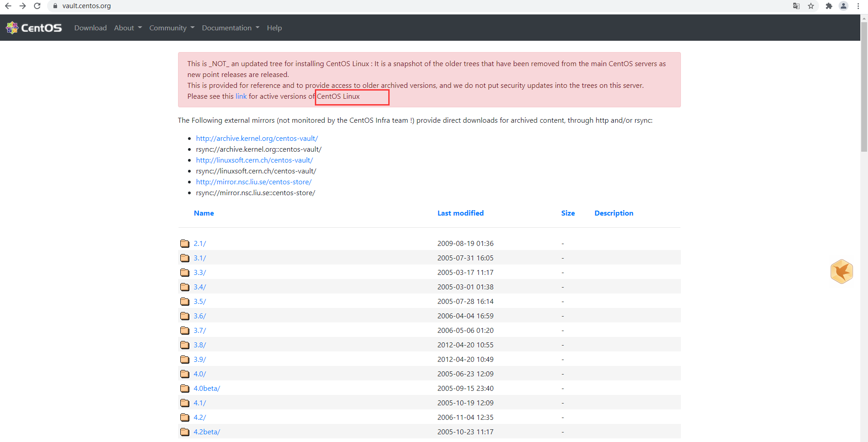
Task: Click the folder icon beside 3.5/
Action: 185,302
